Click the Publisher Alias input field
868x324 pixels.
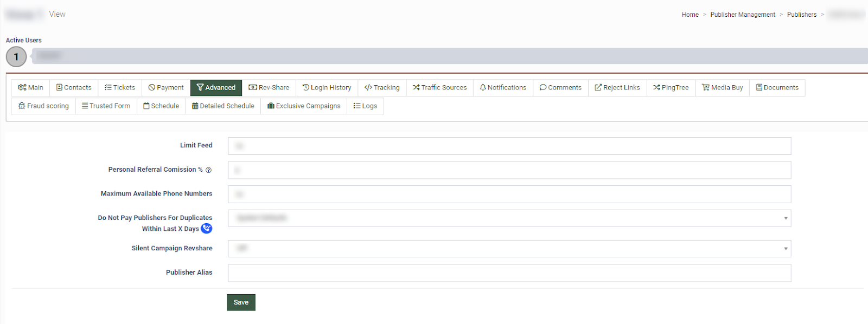point(509,273)
